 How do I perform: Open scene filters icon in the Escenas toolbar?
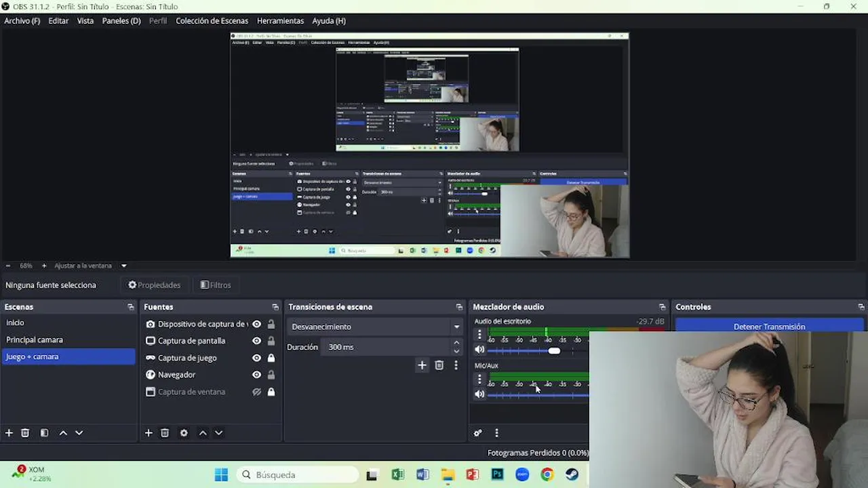click(x=44, y=433)
